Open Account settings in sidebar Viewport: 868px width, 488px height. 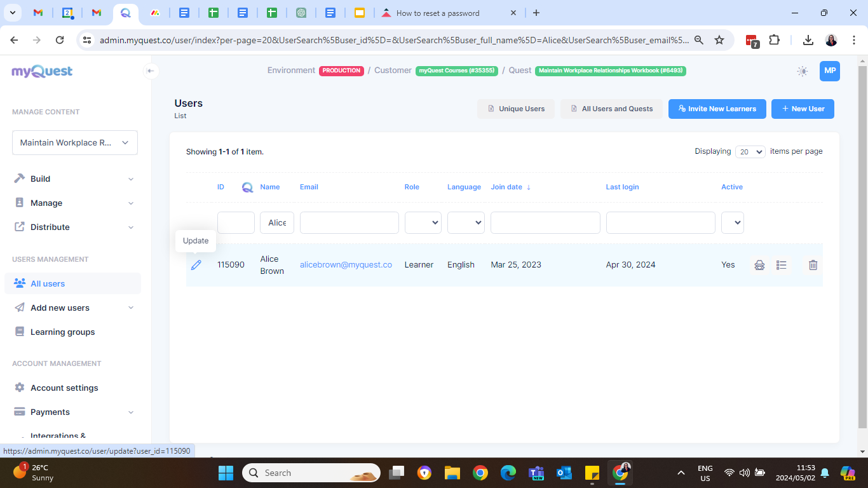[x=64, y=388]
